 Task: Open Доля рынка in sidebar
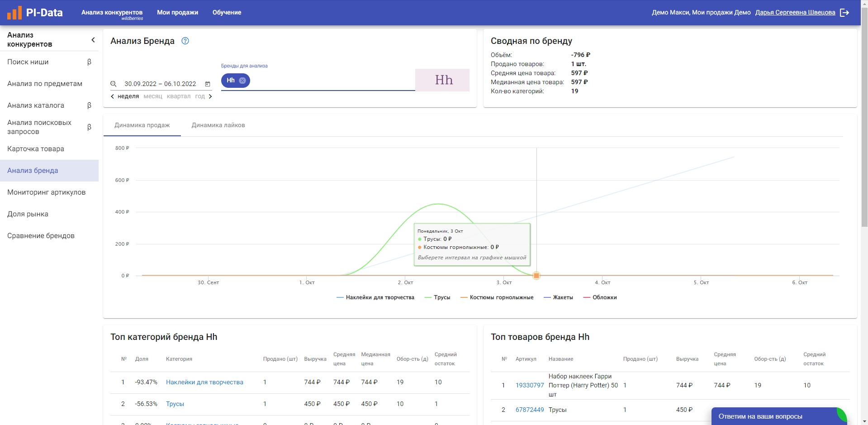click(49, 214)
